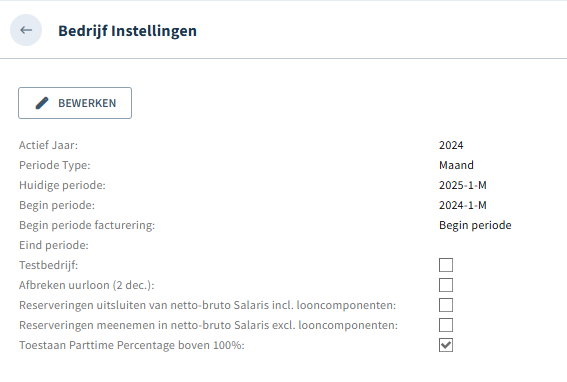Image resolution: width=567 pixels, height=382 pixels.
Task: Check Reserveringen meenemen in netto-bruto checkbox
Action: 446,325
